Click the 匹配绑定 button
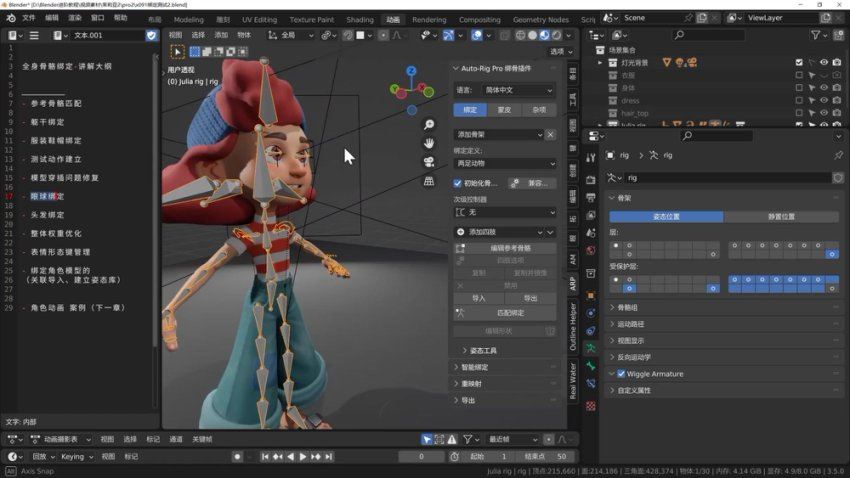 pos(505,313)
